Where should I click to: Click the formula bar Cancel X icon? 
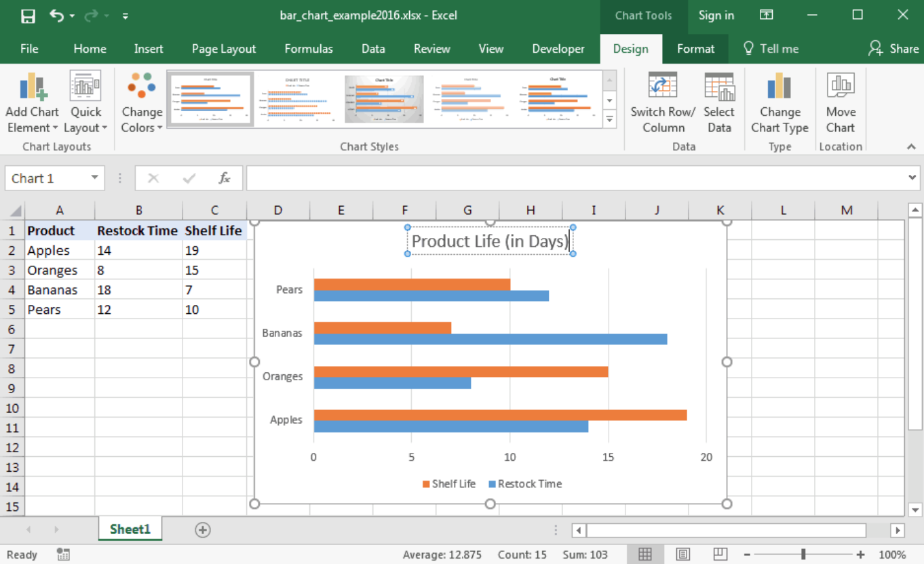[x=153, y=178]
